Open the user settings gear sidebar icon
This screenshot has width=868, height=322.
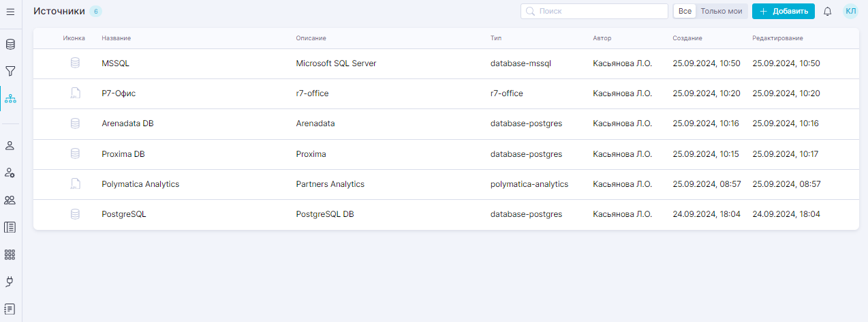point(10,173)
